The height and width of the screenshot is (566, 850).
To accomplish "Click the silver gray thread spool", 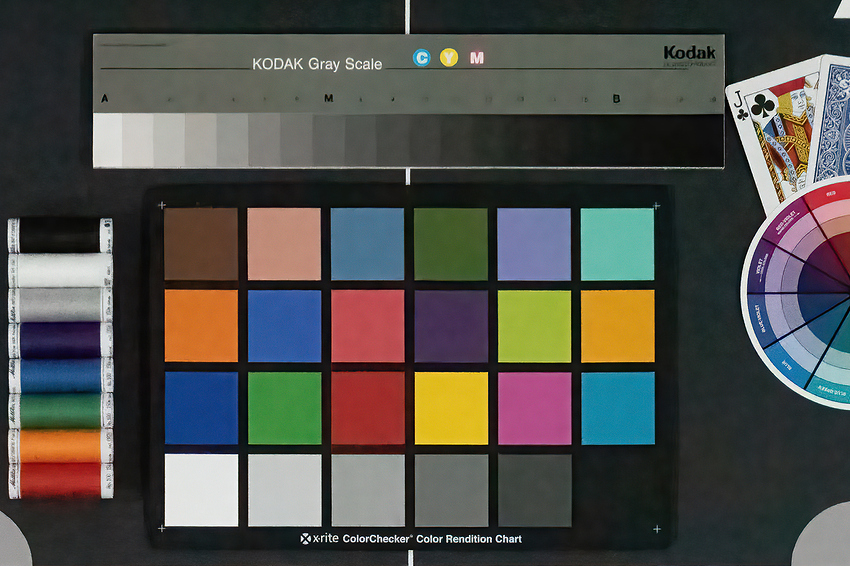I will tap(60, 305).
